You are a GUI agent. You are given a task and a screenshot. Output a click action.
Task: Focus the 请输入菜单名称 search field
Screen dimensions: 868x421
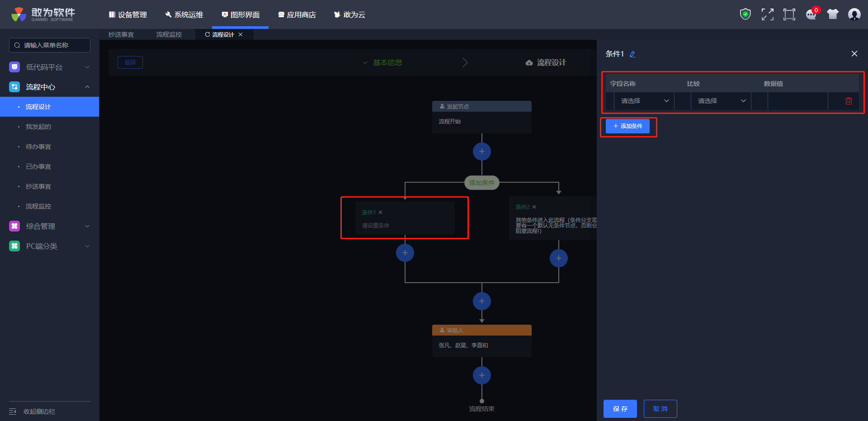[50, 45]
